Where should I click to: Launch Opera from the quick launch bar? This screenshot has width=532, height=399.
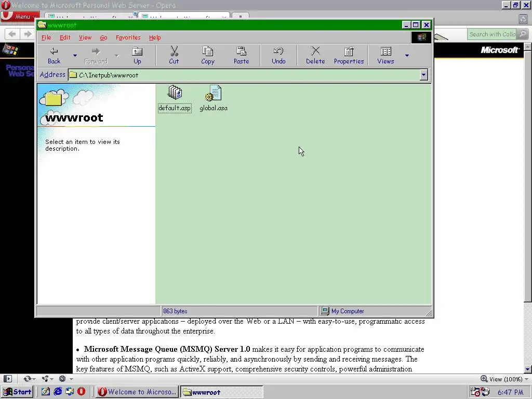pyautogui.click(x=82, y=392)
